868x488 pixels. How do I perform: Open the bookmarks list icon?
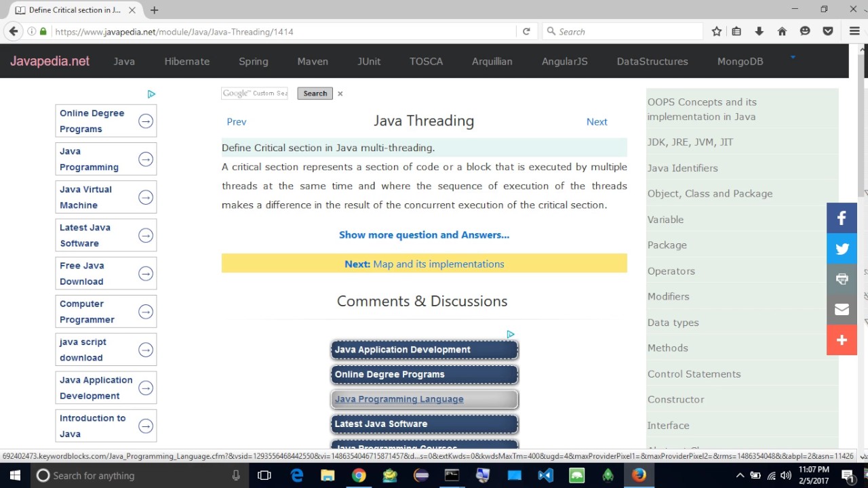point(737,31)
